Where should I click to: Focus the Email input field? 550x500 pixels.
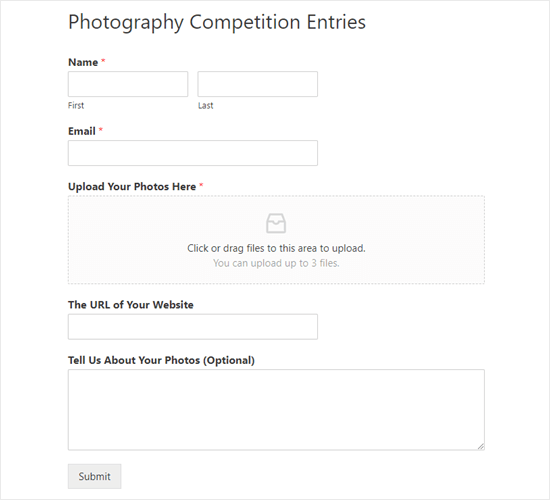tap(193, 153)
